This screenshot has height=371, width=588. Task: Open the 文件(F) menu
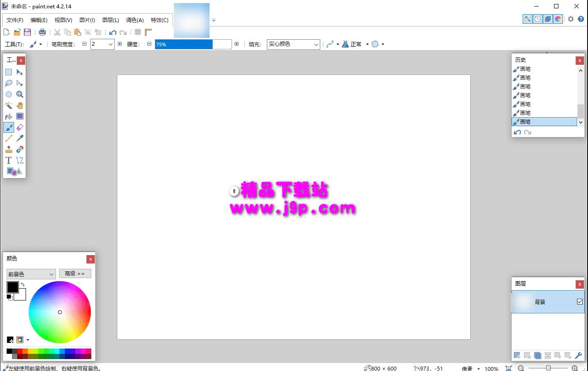(x=15, y=20)
